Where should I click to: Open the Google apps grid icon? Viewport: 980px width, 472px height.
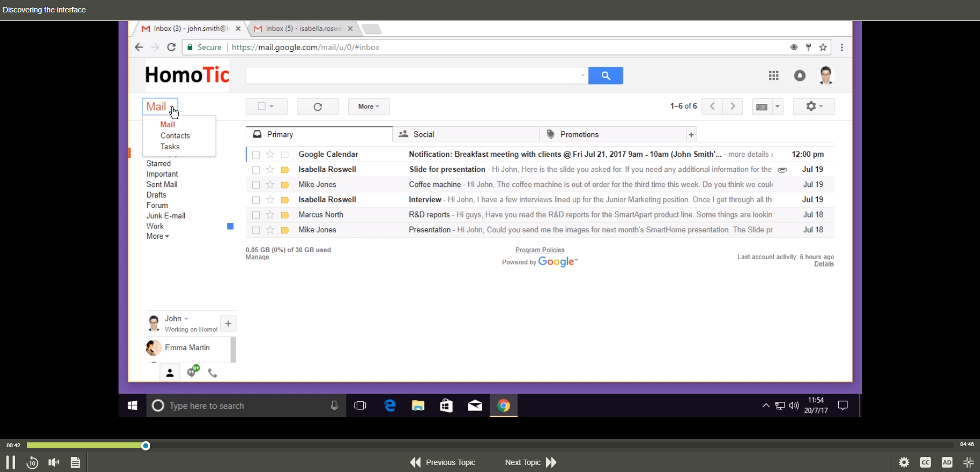(x=774, y=76)
